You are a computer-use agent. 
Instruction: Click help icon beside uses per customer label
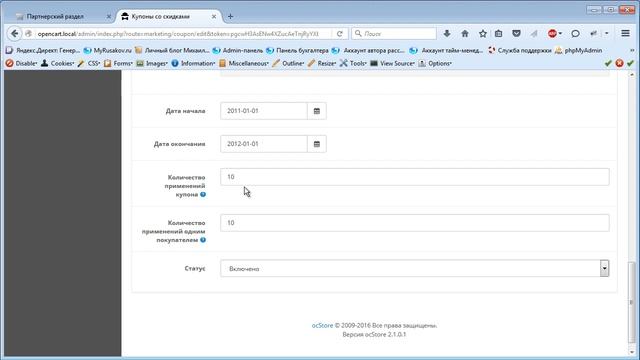tap(203, 240)
